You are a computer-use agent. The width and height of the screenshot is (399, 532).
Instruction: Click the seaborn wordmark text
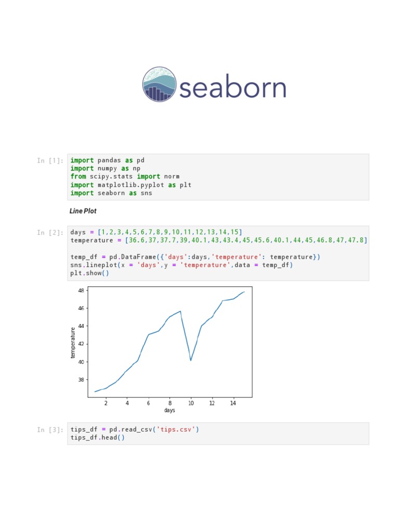(233, 87)
